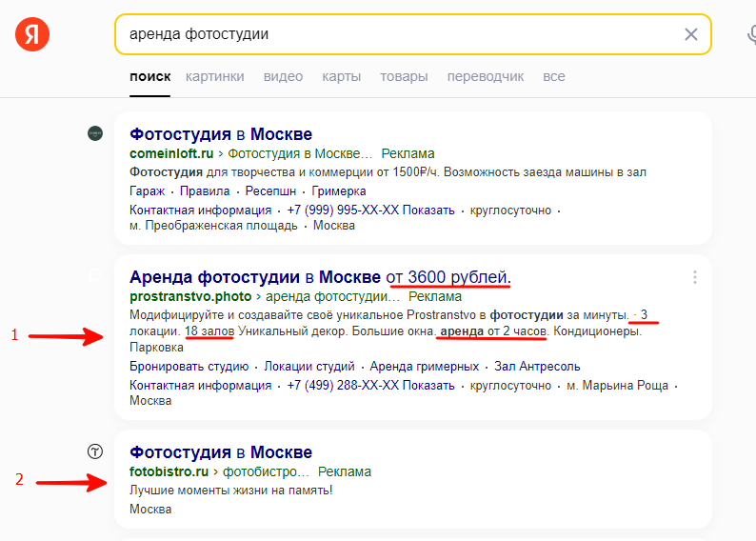Switch to the видео tab
Viewport: 756px width, 541px height.
click(x=283, y=76)
